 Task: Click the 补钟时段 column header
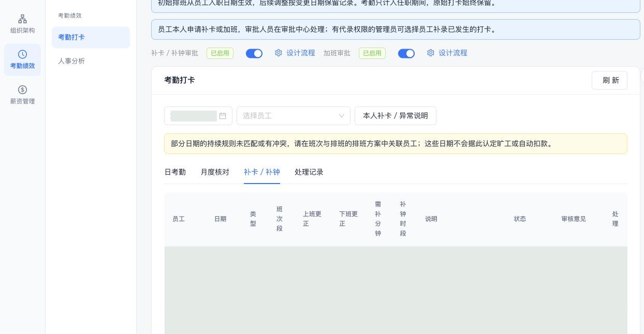coord(403,219)
